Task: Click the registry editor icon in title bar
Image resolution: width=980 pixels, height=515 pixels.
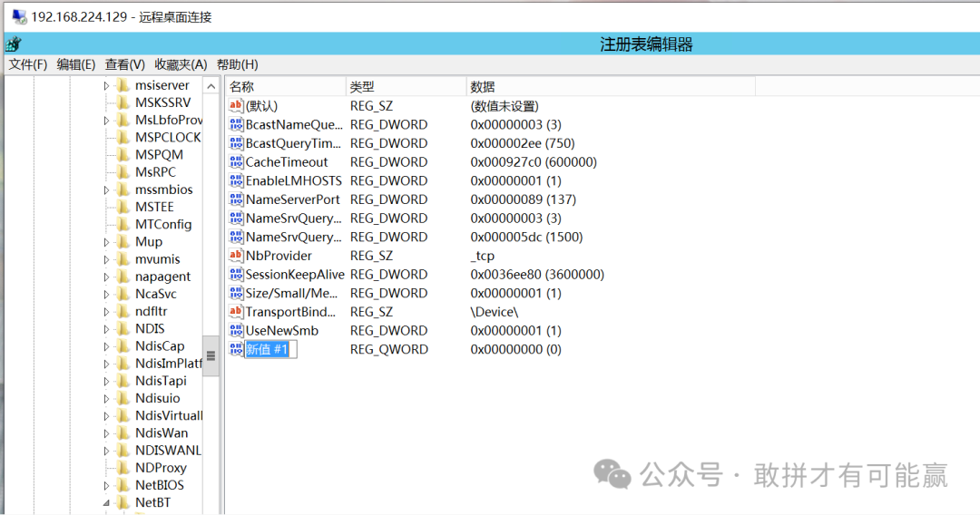Action: pyautogui.click(x=13, y=44)
